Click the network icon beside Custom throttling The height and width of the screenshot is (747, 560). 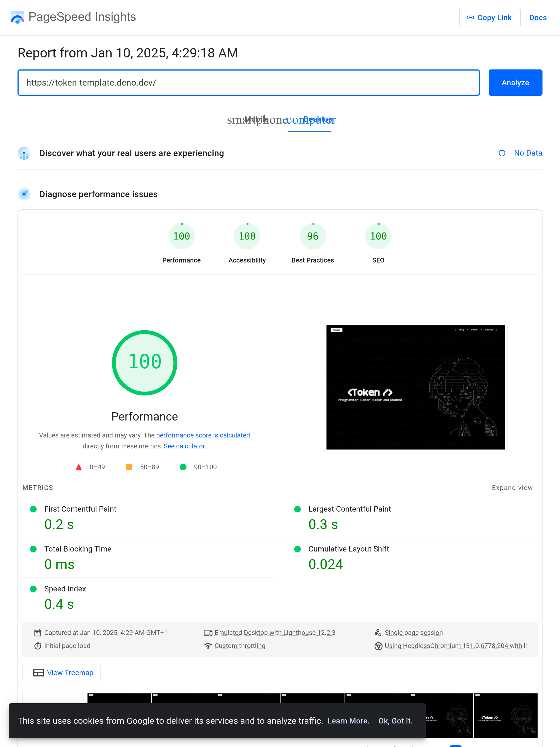tap(208, 646)
